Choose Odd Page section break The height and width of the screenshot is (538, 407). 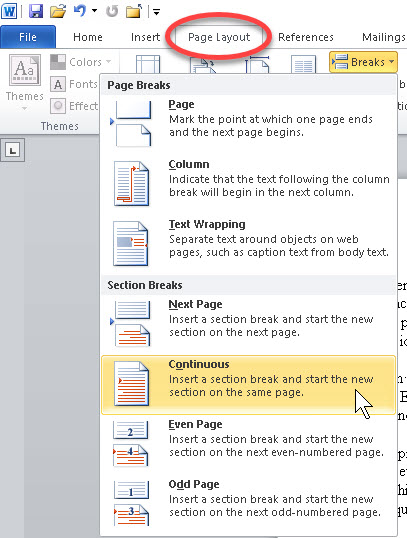(x=248, y=504)
